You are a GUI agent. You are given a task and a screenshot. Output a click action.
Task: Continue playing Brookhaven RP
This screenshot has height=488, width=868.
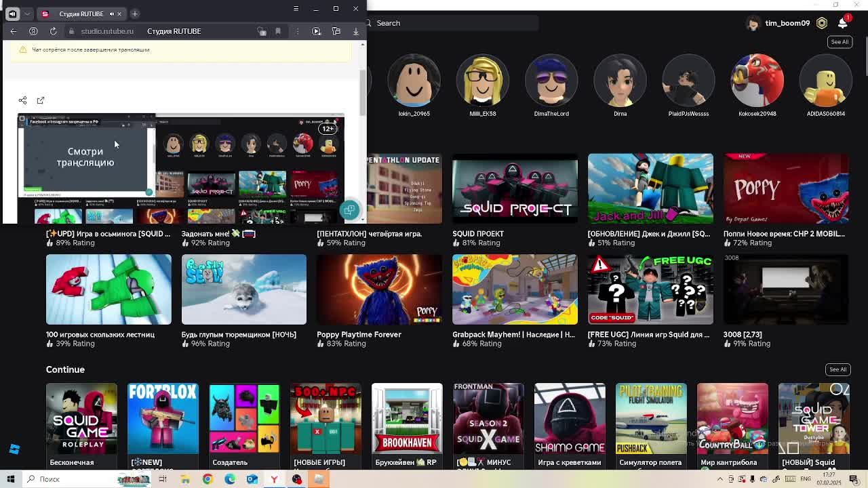coord(407,419)
